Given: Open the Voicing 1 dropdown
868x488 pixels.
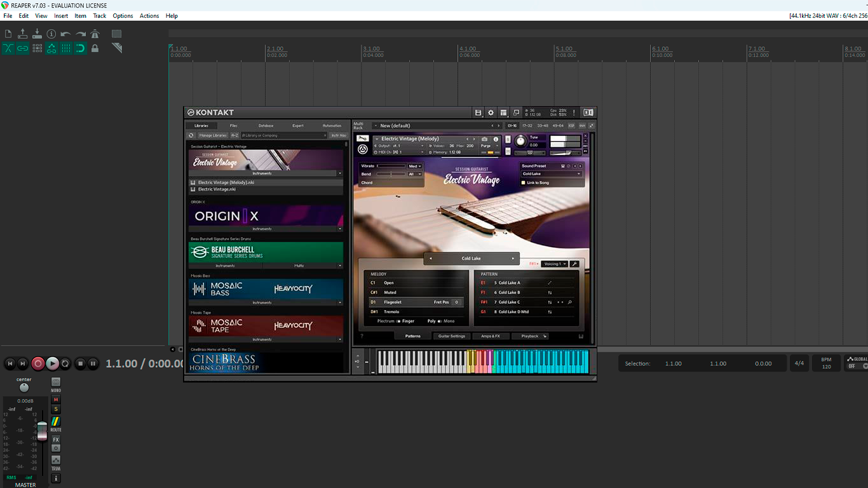Looking at the screenshot, I should coord(554,264).
